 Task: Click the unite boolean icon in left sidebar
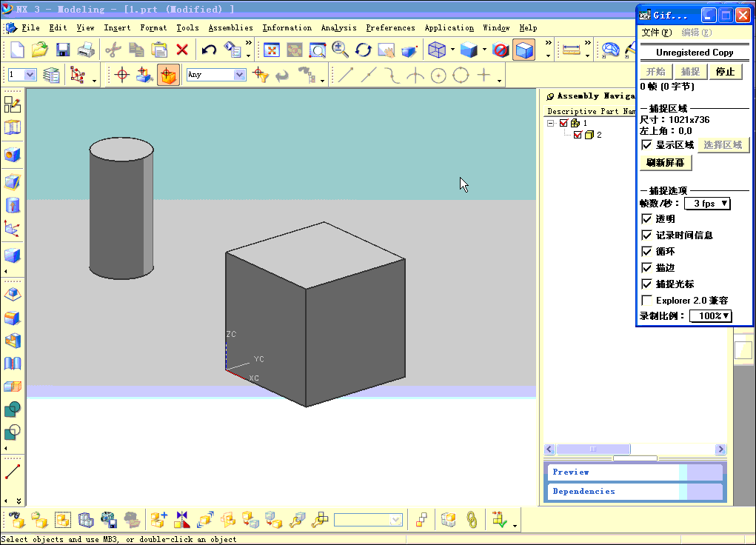pos(13,409)
